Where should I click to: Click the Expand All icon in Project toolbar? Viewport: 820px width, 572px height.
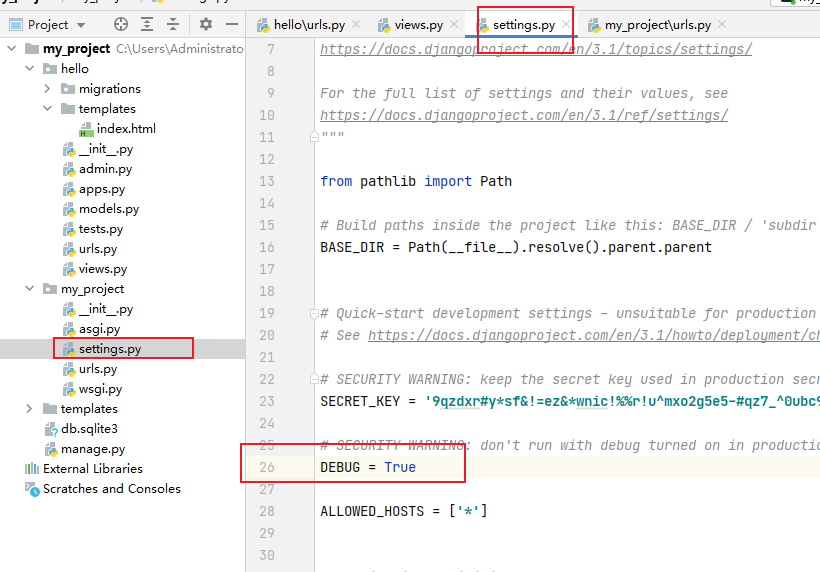coord(147,24)
